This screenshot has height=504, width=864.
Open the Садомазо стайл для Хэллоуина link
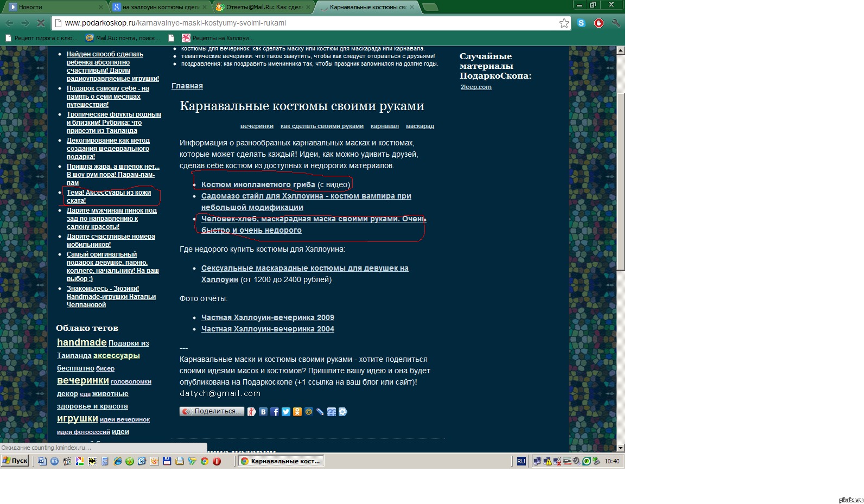pyautogui.click(x=306, y=201)
